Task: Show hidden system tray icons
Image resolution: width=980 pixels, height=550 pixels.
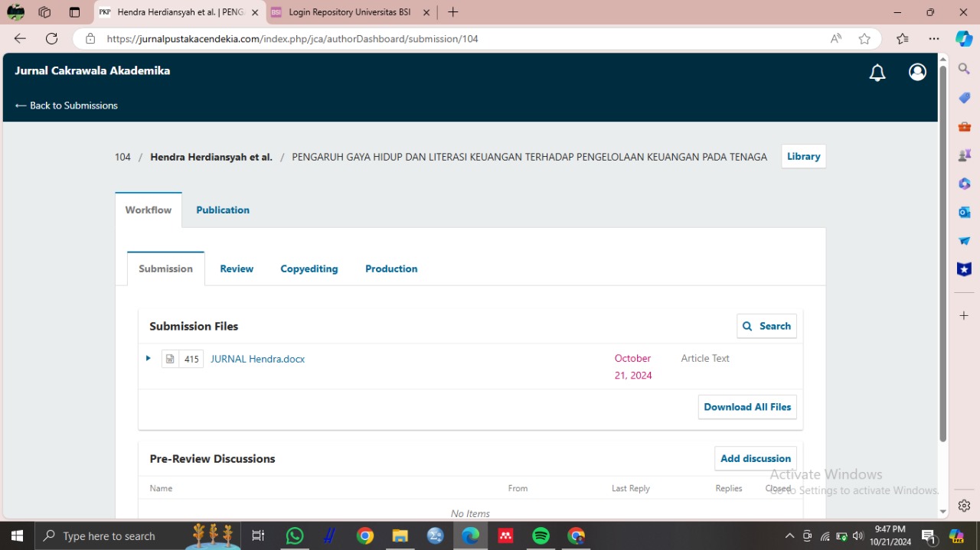Action: [789, 535]
